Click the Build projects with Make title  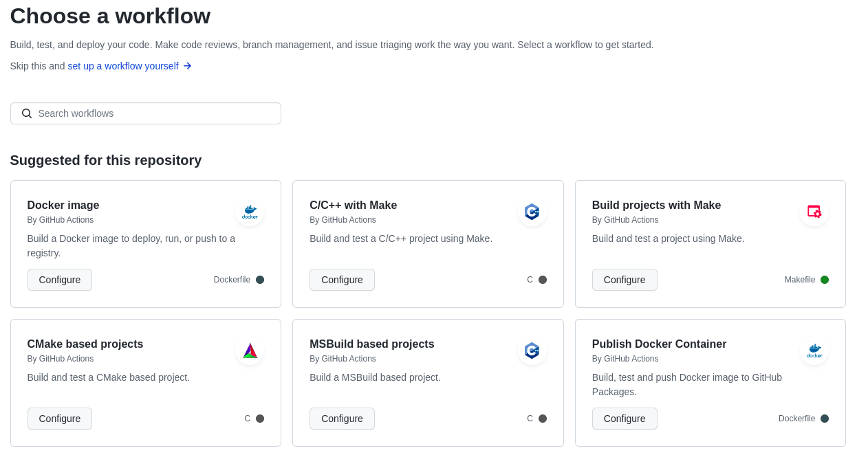(656, 205)
